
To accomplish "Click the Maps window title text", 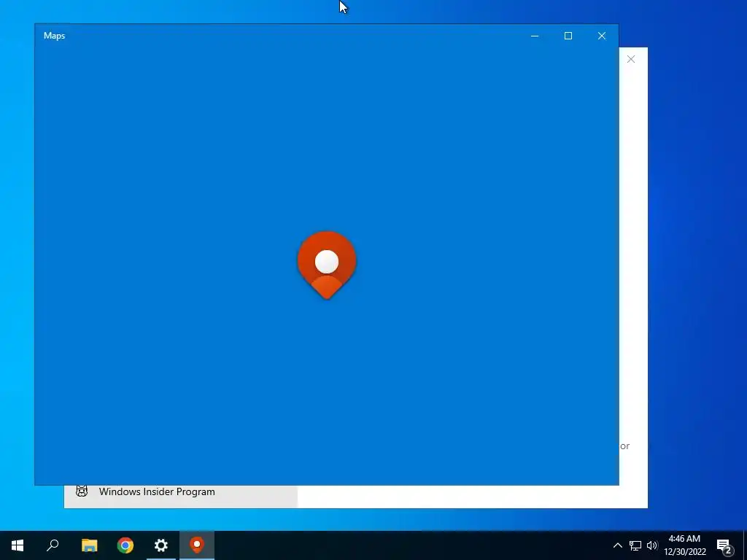I will coord(54,36).
